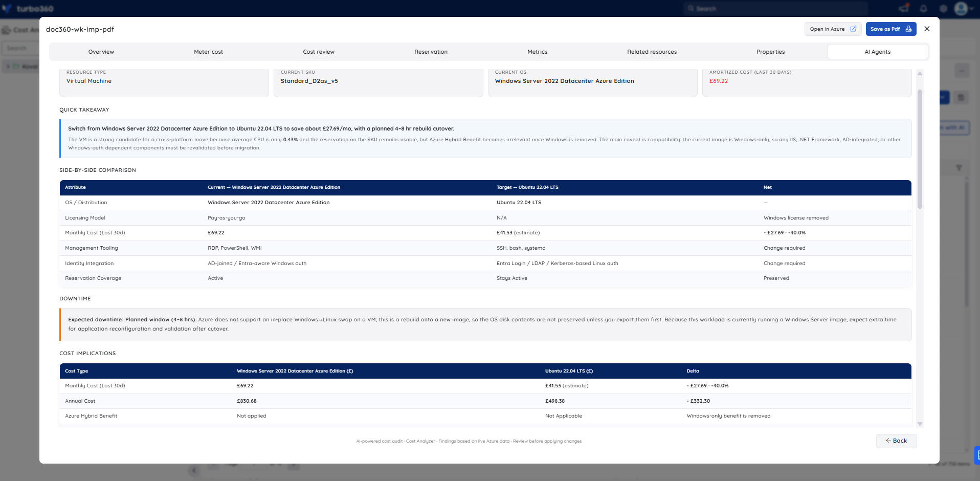The width and height of the screenshot is (980, 481).
Task: Select the Standard_D2as_v5 SKU value
Action: click(x=309, y=81)
